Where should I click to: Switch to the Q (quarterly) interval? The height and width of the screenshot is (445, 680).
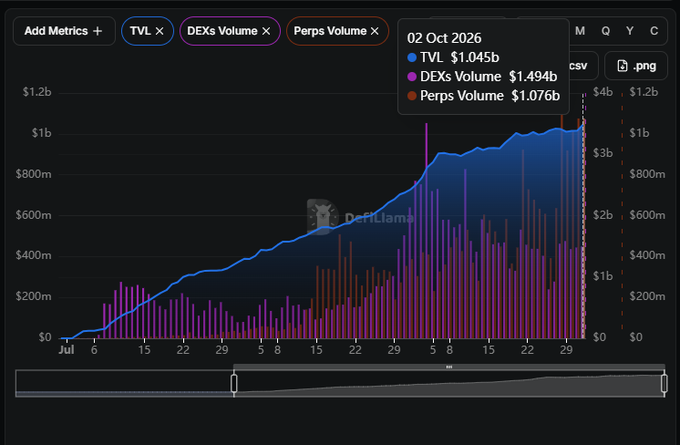605,31
